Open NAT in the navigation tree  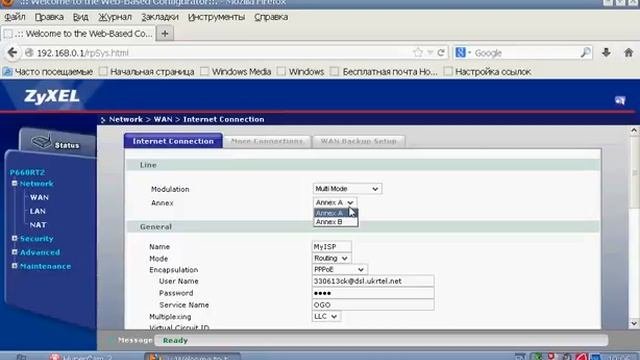click(38, 225)
